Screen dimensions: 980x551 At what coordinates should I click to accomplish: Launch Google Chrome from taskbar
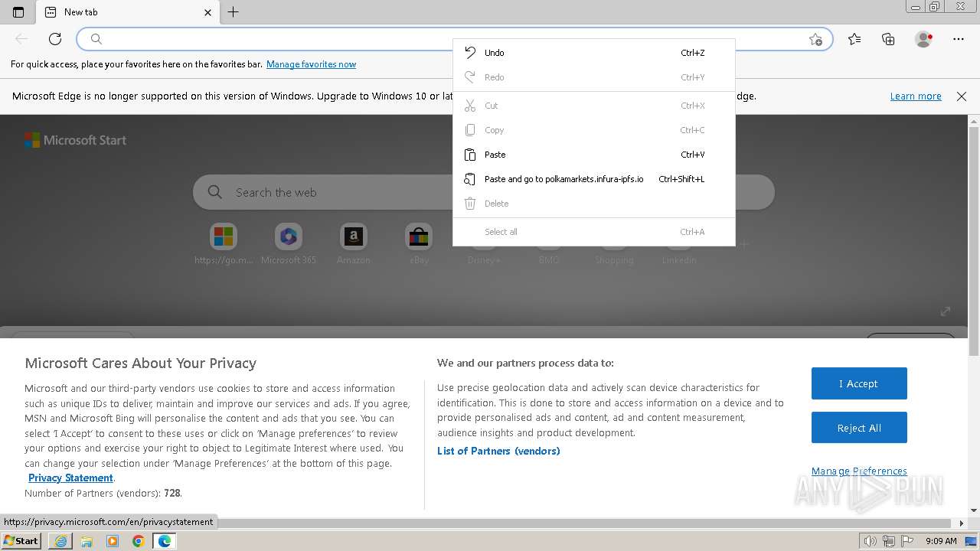[139, 541]
